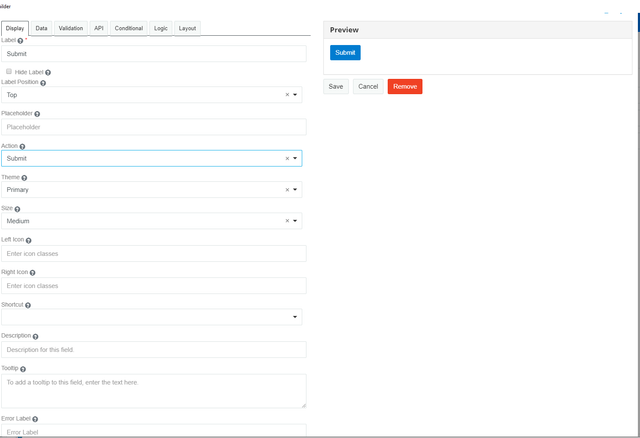Show Left Icon help tooltip
The height and width of the screenshot is (438, 640).
29,240
